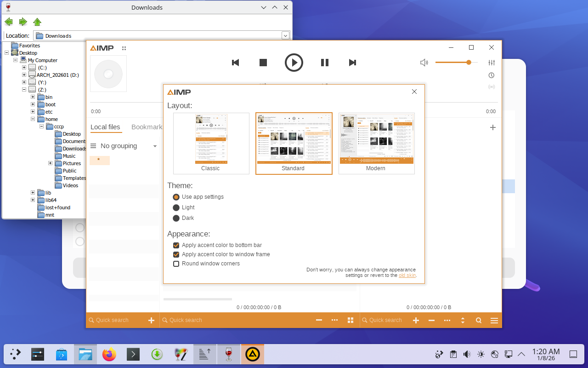Image resolution: width=588 pixels, height=368 pixels.
Task: Expand the Pictures folder tree node
Action: click(x=51, y=163)
